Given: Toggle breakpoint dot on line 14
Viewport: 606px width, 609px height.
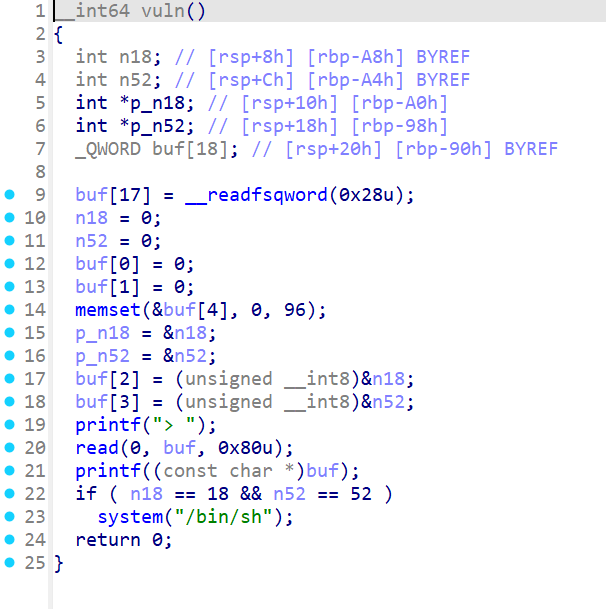Looking at the screenshot, I should pyautogui.click(x=9, y=310).
